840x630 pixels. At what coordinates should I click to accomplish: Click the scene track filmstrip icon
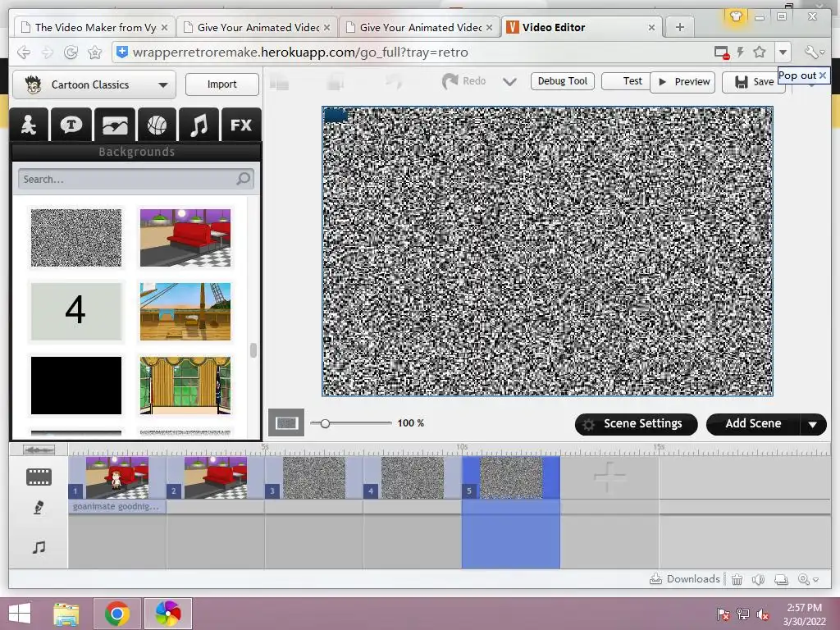[x=39, y=477]
